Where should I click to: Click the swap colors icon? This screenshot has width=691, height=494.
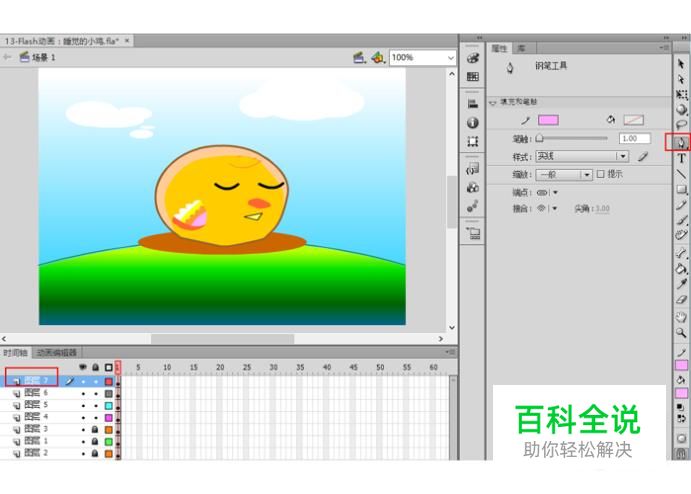coord(681,418)
